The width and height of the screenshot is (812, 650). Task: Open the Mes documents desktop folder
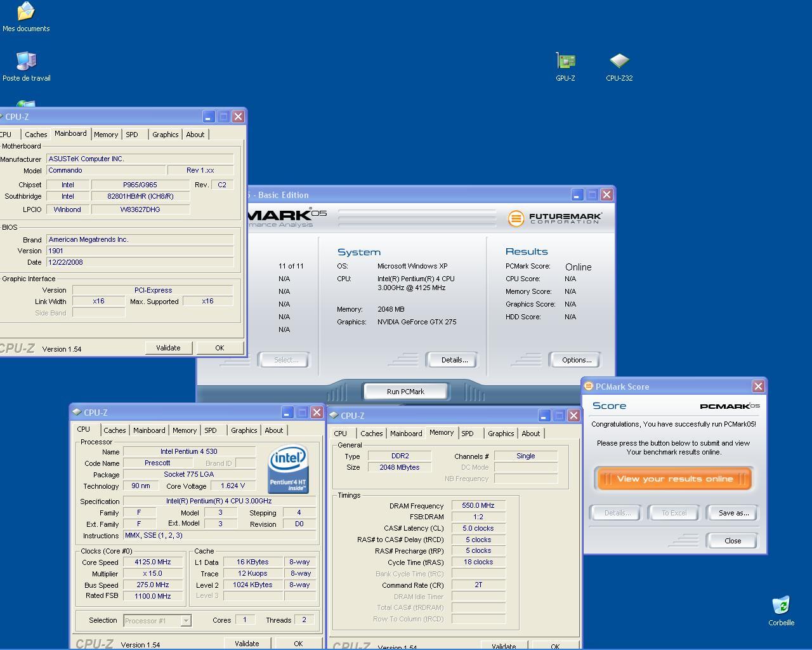coord(26,17)
